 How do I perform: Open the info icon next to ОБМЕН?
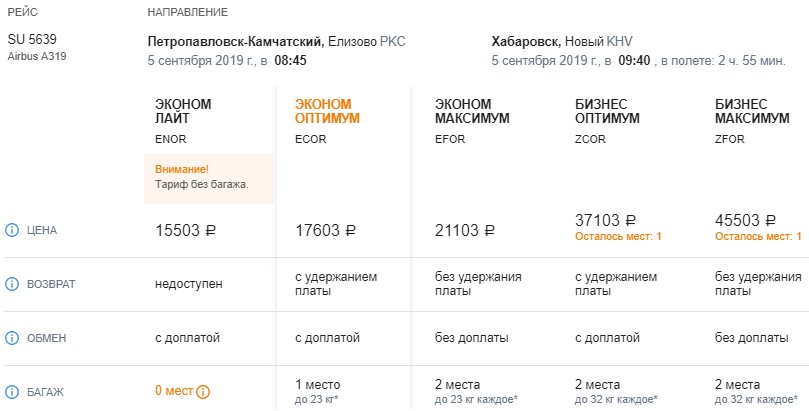(x=13, y=338)
